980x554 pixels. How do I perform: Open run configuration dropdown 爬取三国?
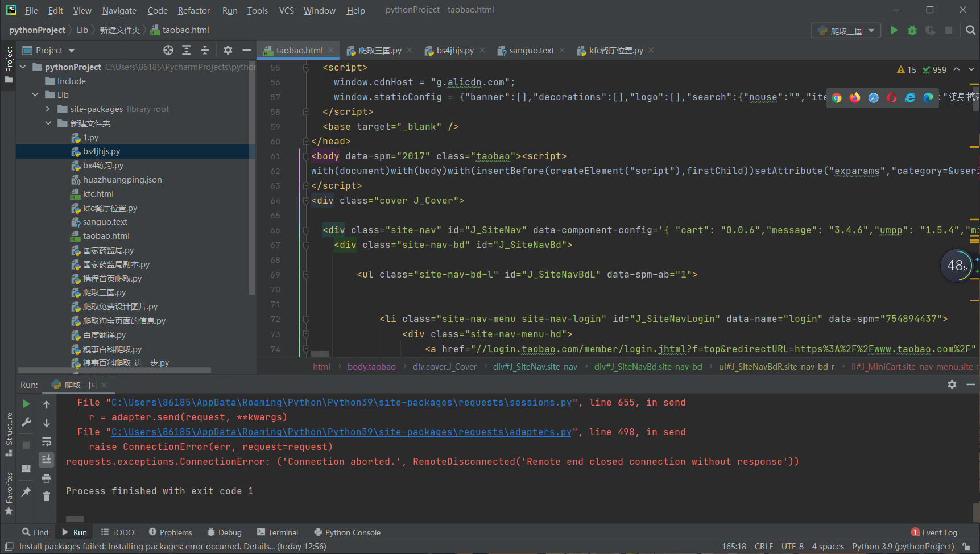tap(846, 31)
